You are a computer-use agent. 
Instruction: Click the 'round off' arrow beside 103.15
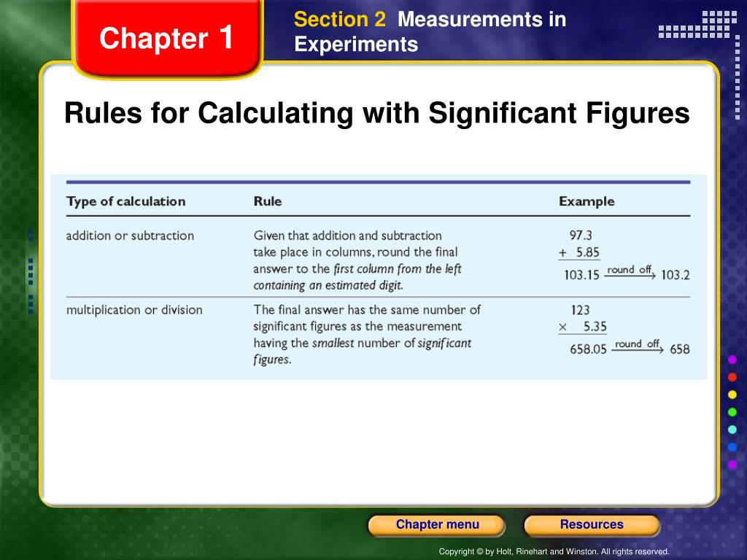click(630, 271)
